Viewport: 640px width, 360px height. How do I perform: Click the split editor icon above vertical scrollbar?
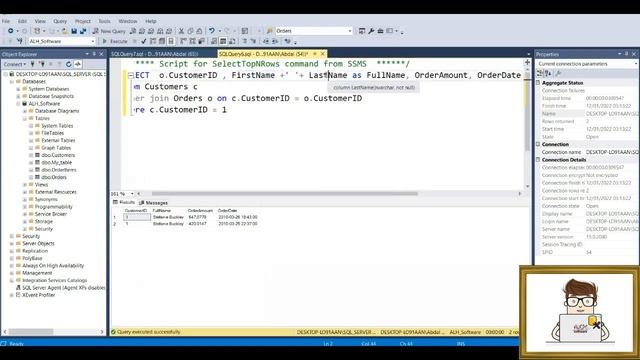(x=527, y=62)
